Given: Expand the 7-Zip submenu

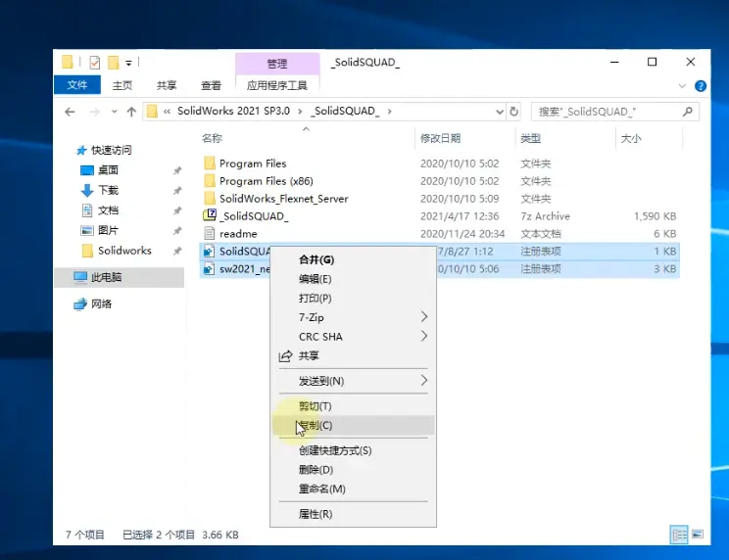Looking at the screenshot, I should click(353, 317).
